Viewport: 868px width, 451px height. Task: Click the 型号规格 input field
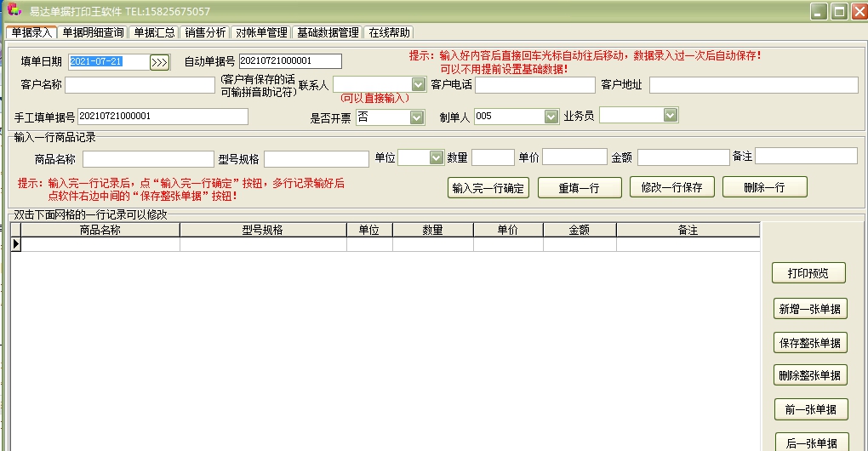pos(316,159)
